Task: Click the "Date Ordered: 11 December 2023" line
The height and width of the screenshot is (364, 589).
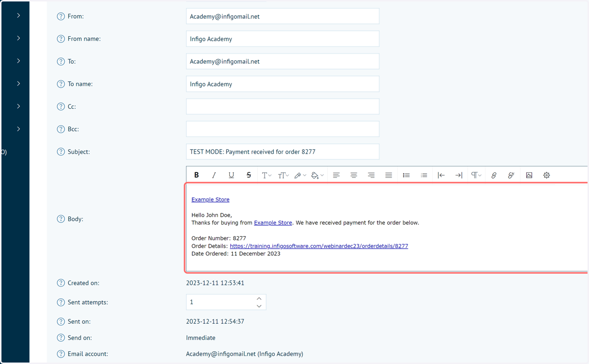Action: click(x=236, y=254)
